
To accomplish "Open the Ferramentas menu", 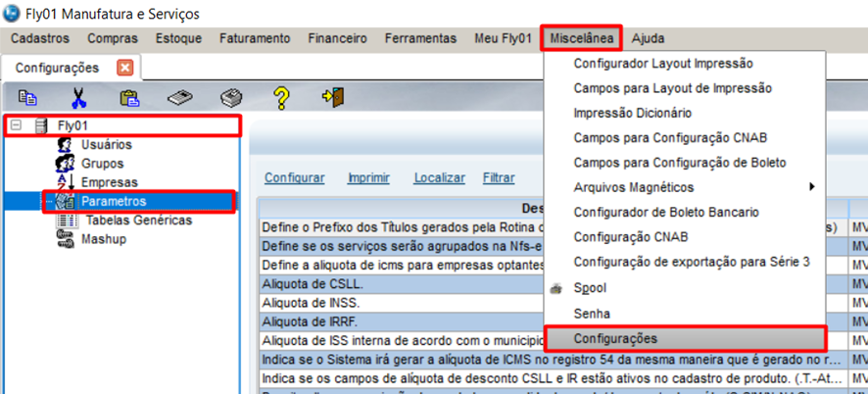I will [420, 38].
